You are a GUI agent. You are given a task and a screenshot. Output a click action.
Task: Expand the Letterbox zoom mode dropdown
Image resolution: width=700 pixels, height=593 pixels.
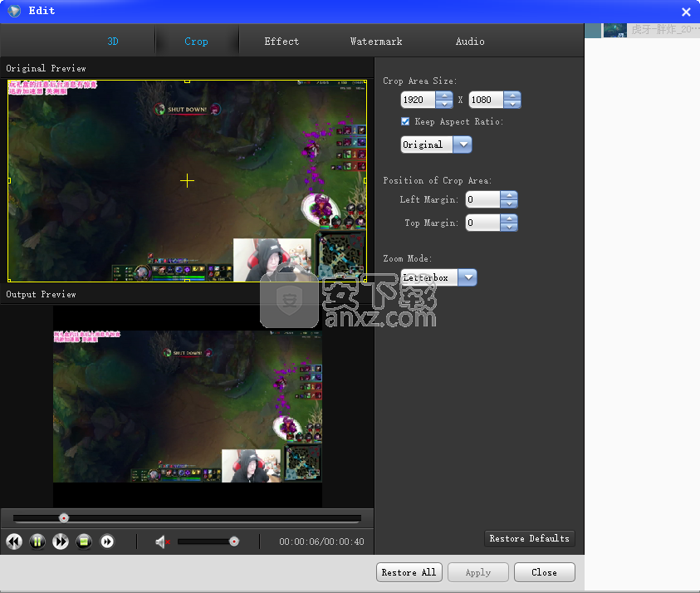[x=467, y=277]
